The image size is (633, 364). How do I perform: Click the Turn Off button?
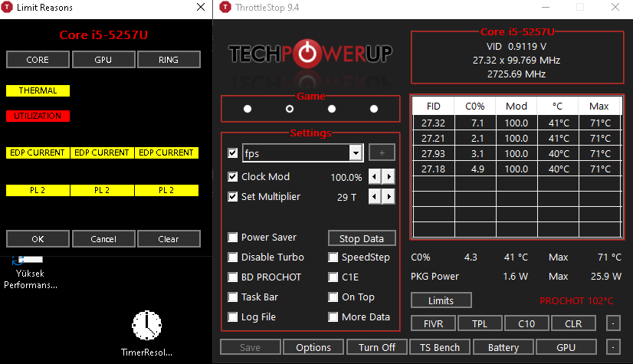(x=377, y=347)
